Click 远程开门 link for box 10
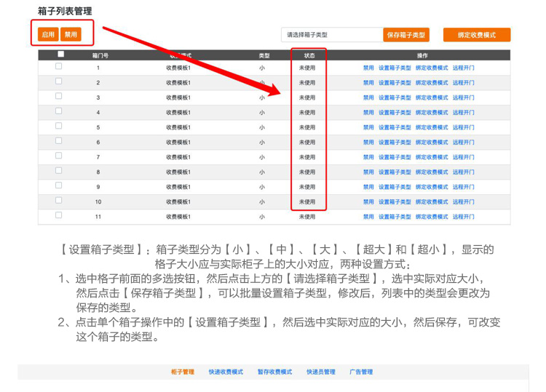 tap(463, 202)
